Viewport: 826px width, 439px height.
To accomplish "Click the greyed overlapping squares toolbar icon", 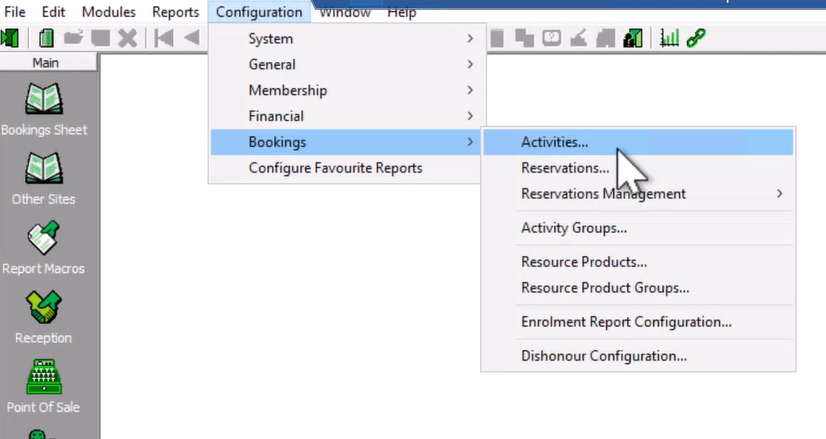I will click(524, 38).
